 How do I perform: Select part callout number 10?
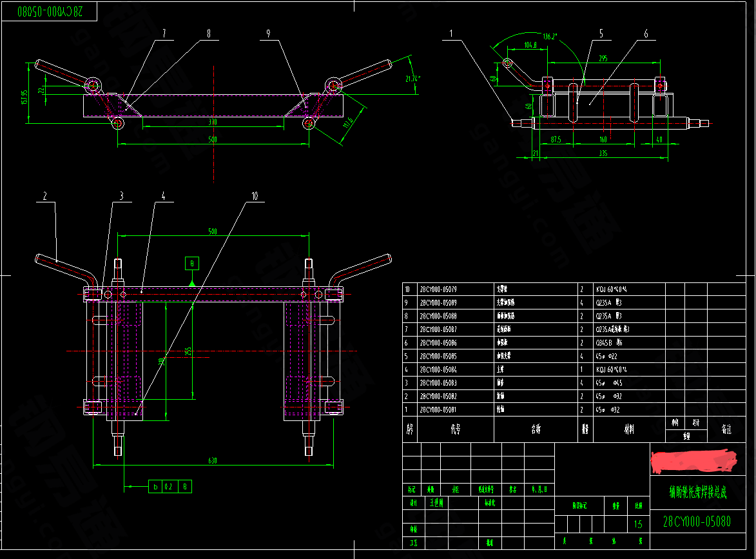click(254, 197)
